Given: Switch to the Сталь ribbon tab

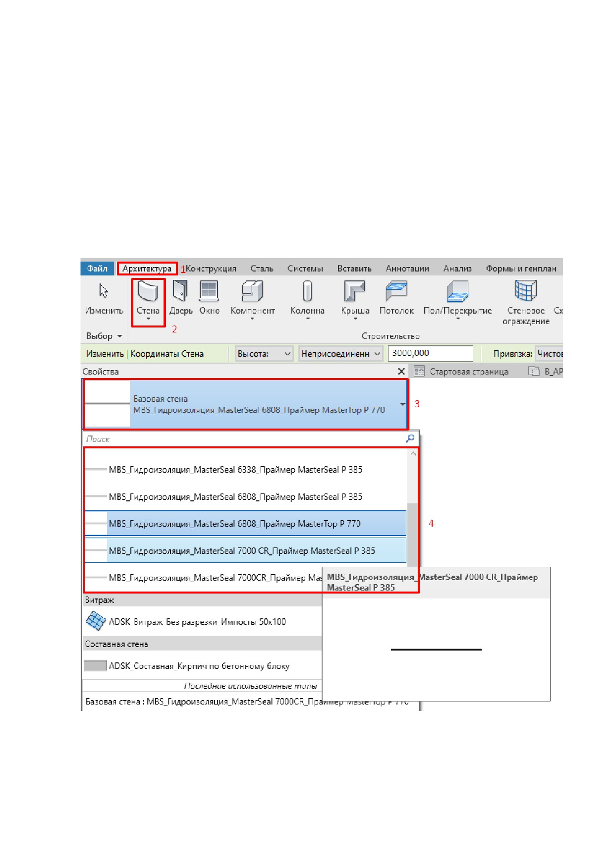Looking at the screenshot, I should point(262,269).
